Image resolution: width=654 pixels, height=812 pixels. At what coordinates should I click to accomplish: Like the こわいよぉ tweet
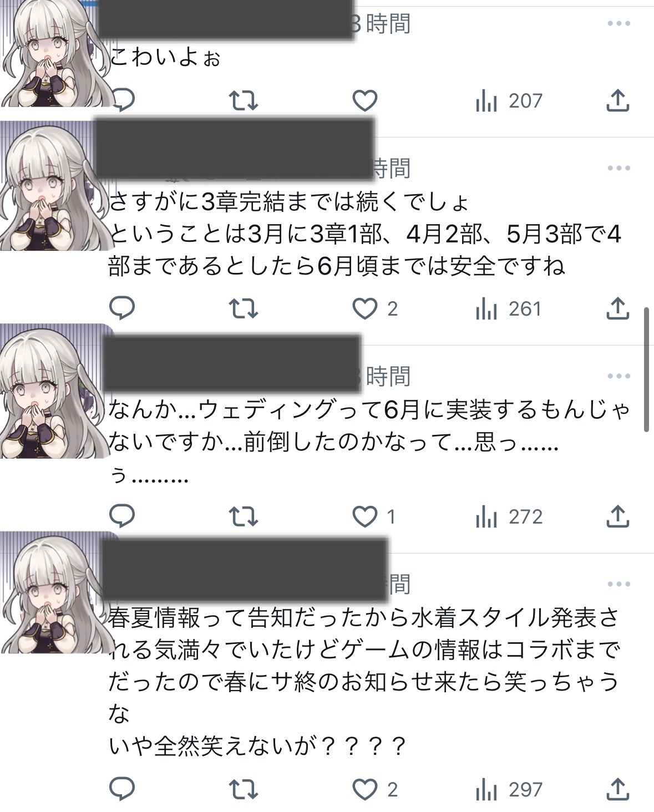(x=365, y=101)
